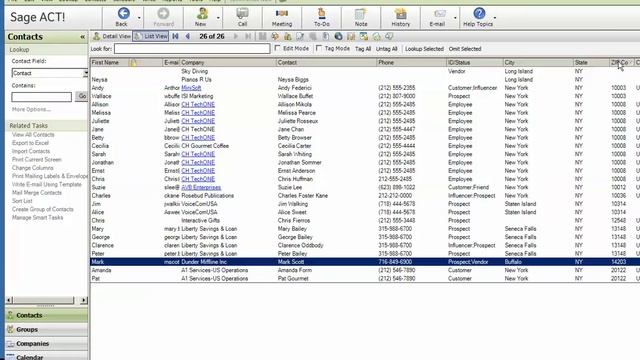640x360 pixels.
Task: Click Export to Excel task
Action: coord(30,143)
